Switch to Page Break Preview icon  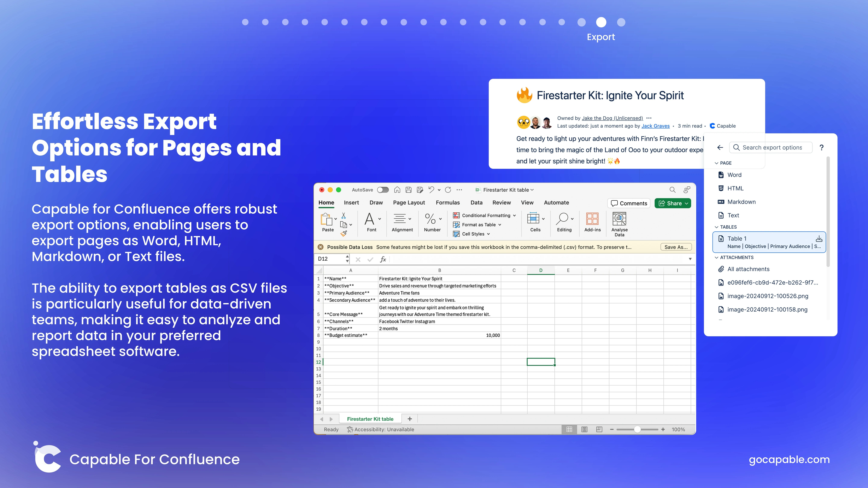coord(599,429)
